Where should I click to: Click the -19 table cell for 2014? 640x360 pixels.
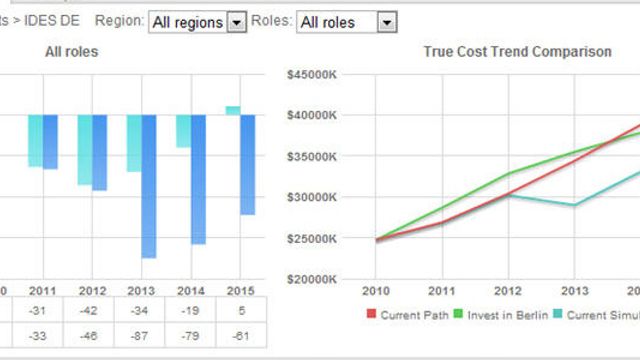(190, 310)
